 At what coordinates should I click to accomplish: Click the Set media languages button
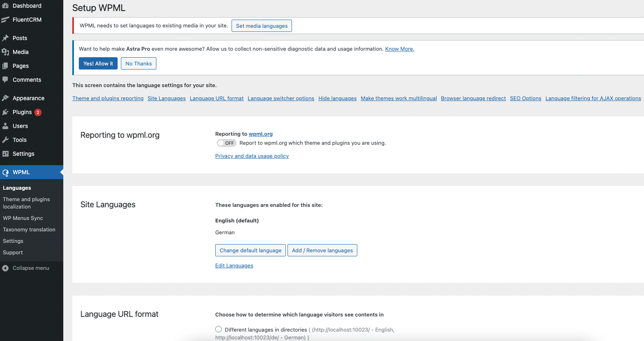coord(262,26)
